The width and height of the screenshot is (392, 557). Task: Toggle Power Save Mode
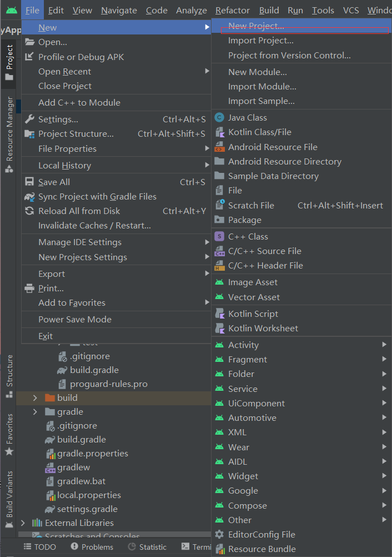74,320
